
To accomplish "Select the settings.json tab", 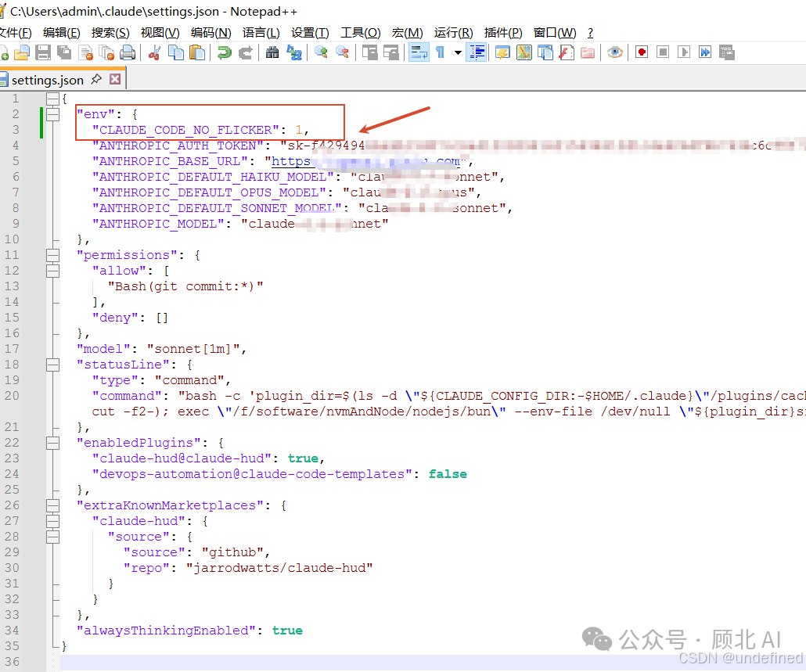I will pyautogui.click(x=47, y=80).
